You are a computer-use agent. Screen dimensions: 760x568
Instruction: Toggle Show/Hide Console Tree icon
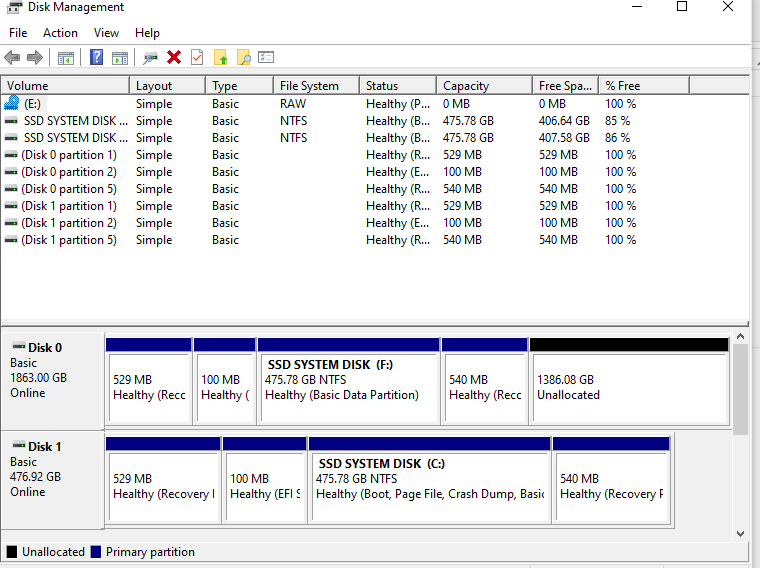point(65,58)
